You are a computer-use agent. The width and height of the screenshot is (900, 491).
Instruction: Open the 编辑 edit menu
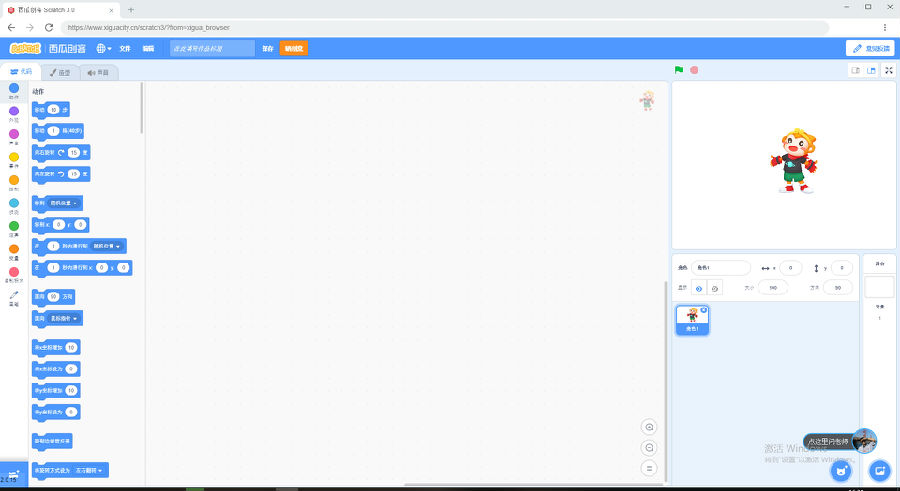(x=149, y=48)
